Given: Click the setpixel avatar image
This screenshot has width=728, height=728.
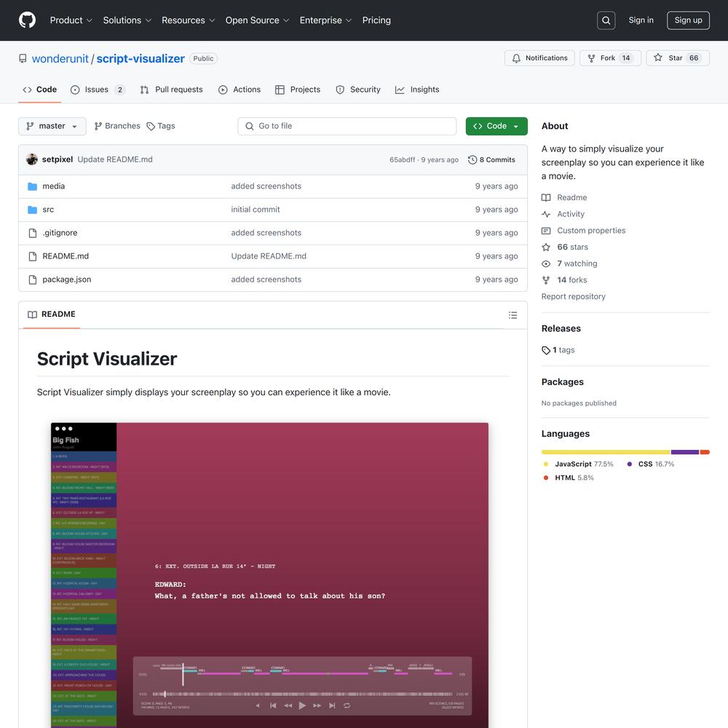Looking at the screenshot, I should (x=32, y=159).
